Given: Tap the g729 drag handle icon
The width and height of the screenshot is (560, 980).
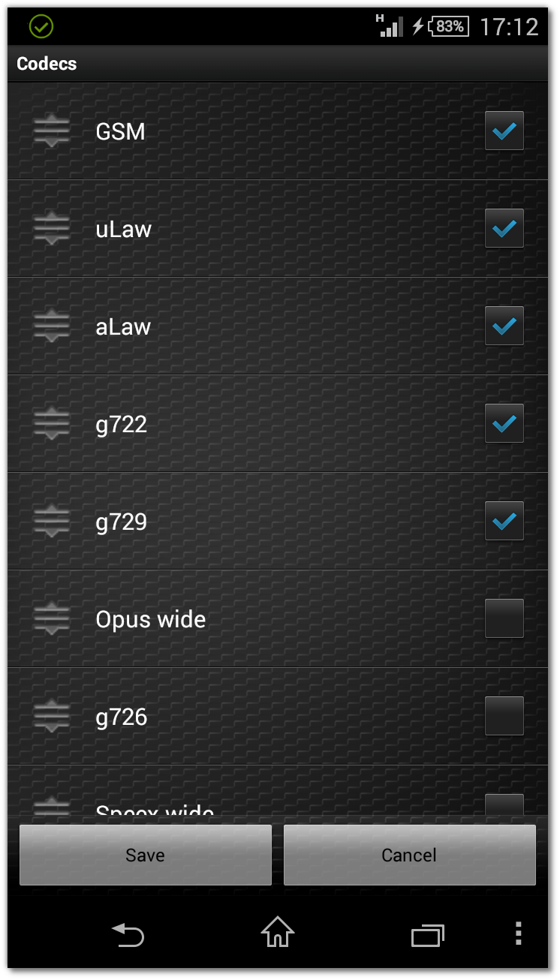Looking at the screenshot, I should pyautogui.click(x=52, y=522).
